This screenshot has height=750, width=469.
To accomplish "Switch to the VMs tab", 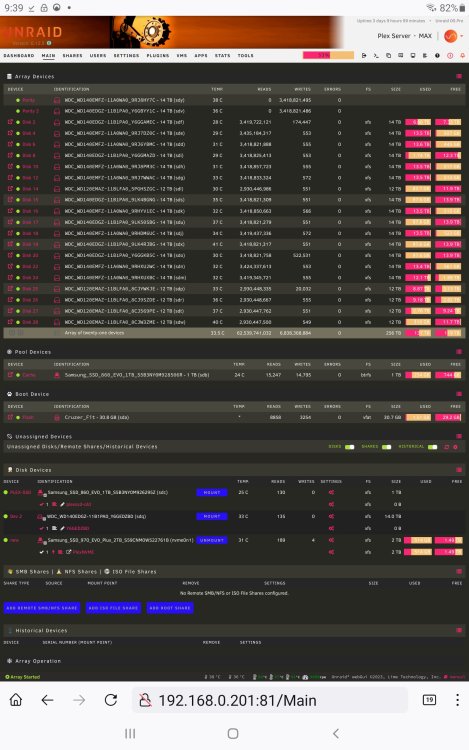I will pos(182,55).
